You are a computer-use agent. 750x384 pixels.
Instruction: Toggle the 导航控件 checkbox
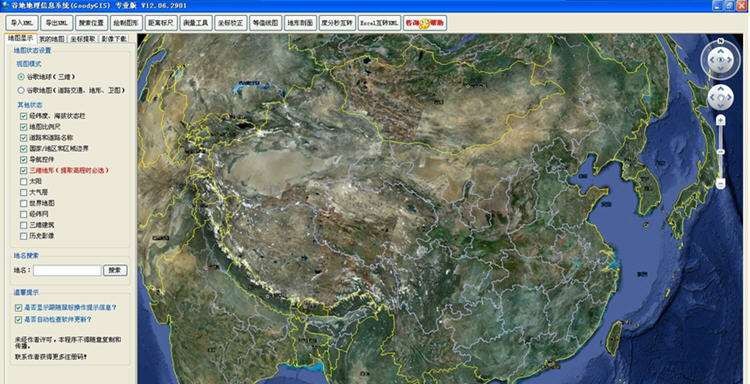(x=23, y=159)
